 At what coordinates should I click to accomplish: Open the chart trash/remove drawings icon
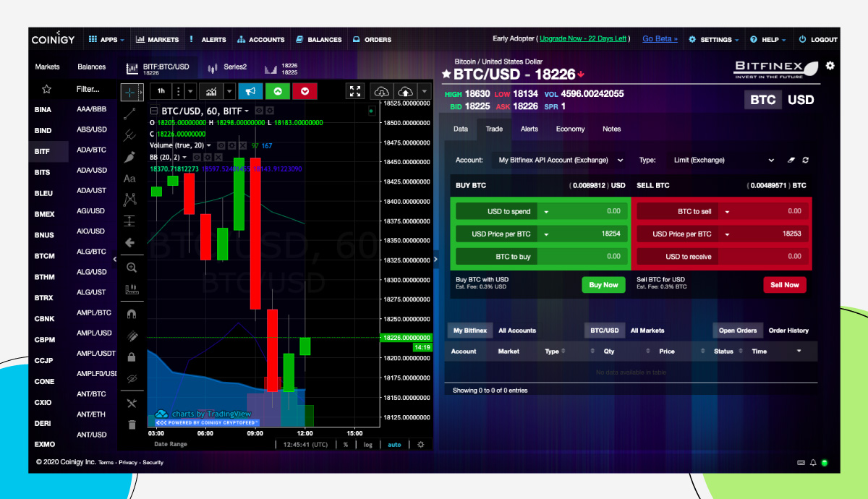point(132,425)
